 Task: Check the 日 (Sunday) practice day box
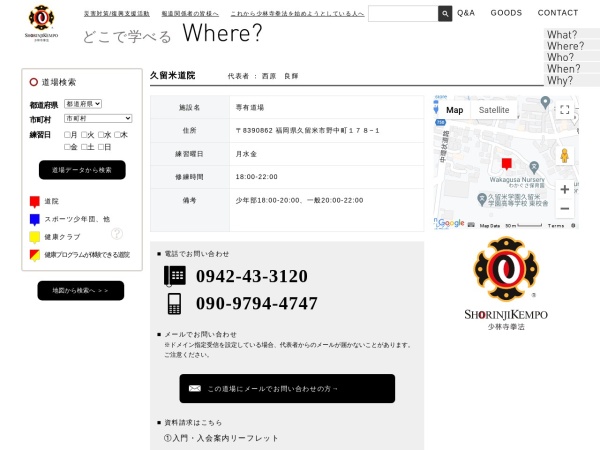click(x=101, y=147)
